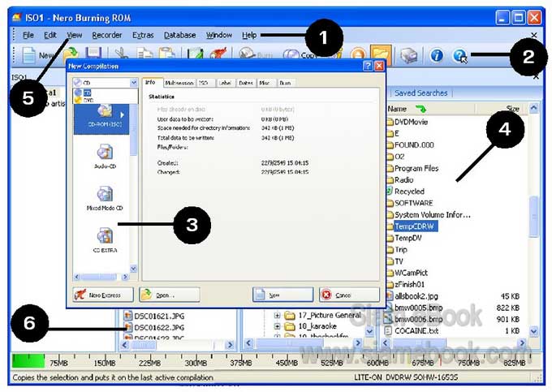Click the Save compilation floppy icon

(93, 54)
